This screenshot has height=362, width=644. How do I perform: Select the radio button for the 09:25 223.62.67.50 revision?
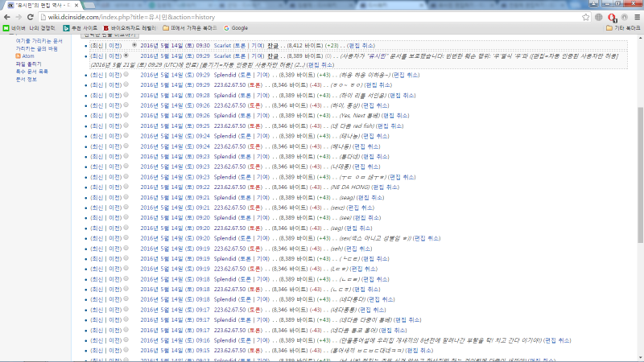(126, 125)
